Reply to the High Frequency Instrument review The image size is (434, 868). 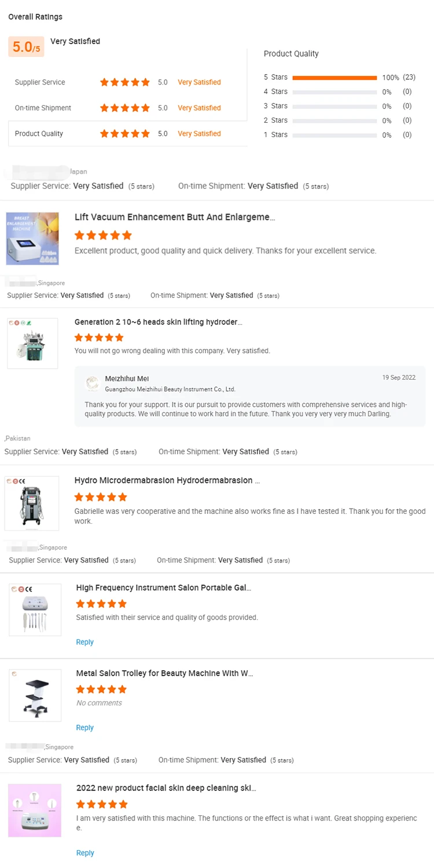tap(84, 642)
